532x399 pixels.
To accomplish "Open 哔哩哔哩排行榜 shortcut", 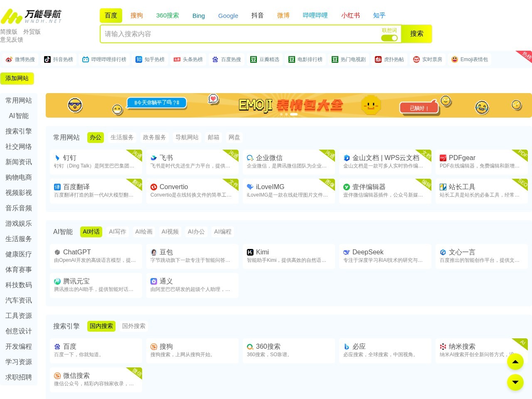I will coord(104,59).
